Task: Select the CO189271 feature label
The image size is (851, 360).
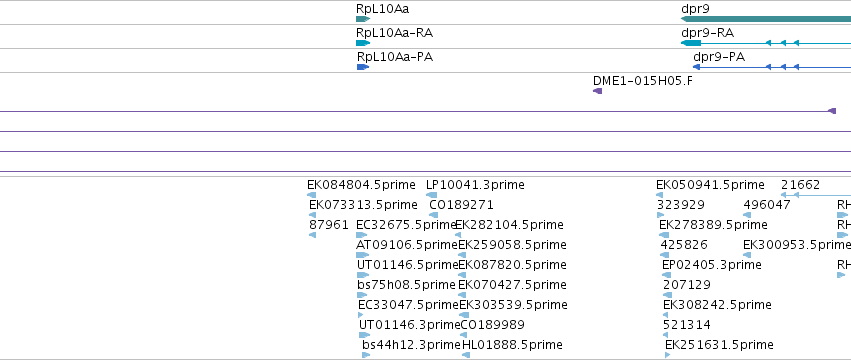Action: pyautogui.click(x=461, y=205)
